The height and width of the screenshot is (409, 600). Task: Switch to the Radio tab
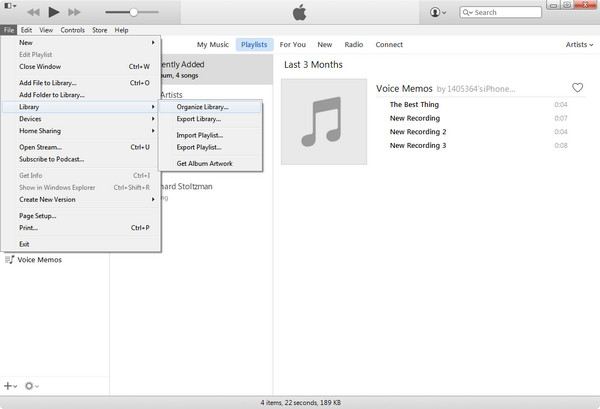[354, 45]
